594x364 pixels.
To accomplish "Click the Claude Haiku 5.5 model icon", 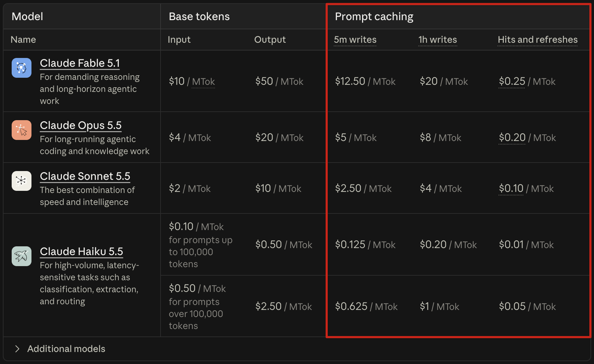I will [x=22, y=256].
